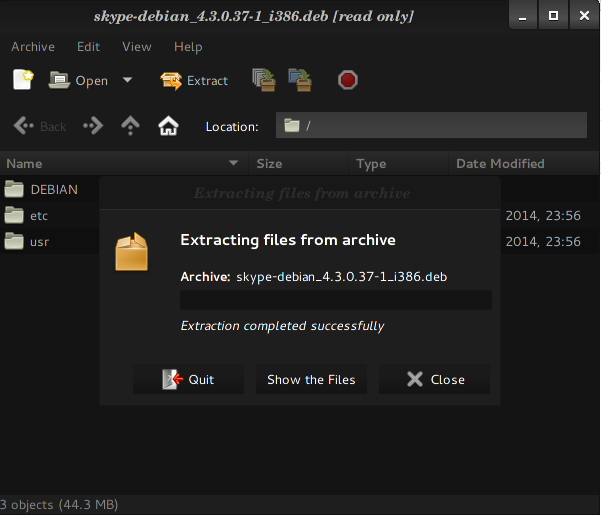Click the Quit button in dialog
601x518 pixels.
(x=188, y=379)
